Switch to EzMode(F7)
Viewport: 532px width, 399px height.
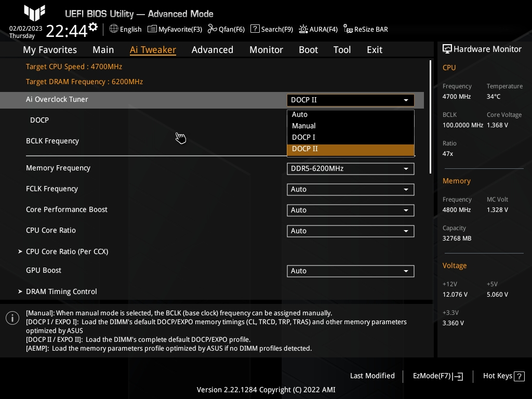[x=437, y=376]
